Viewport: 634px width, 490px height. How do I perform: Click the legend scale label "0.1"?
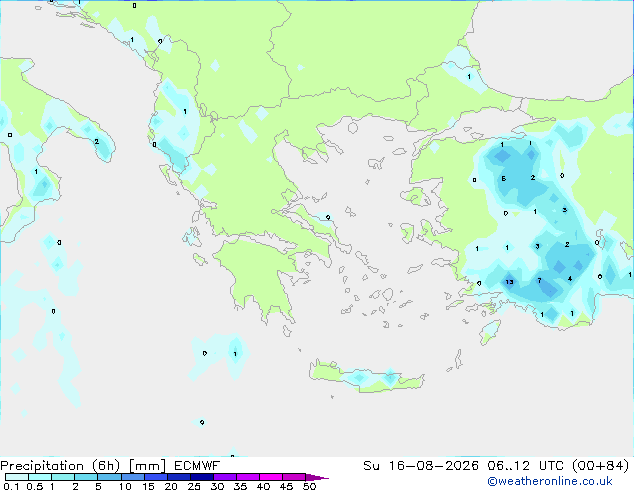click(11, 486)
